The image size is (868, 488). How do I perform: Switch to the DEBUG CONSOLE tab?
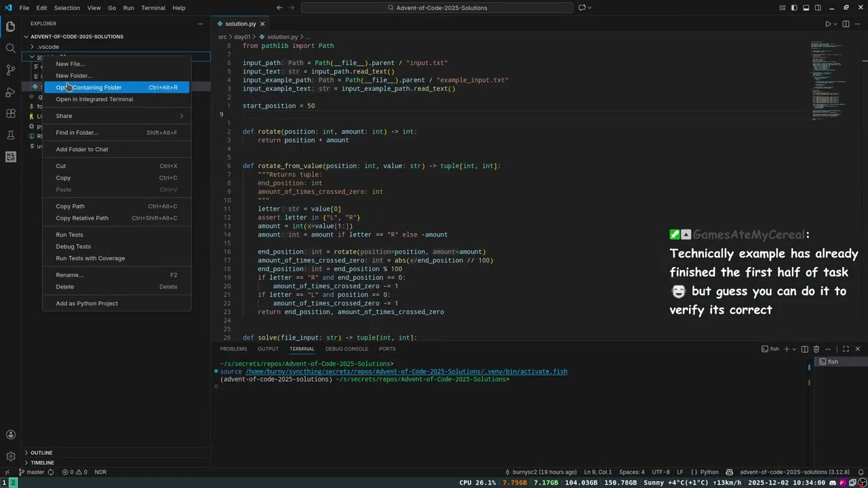tap(347, 349)
